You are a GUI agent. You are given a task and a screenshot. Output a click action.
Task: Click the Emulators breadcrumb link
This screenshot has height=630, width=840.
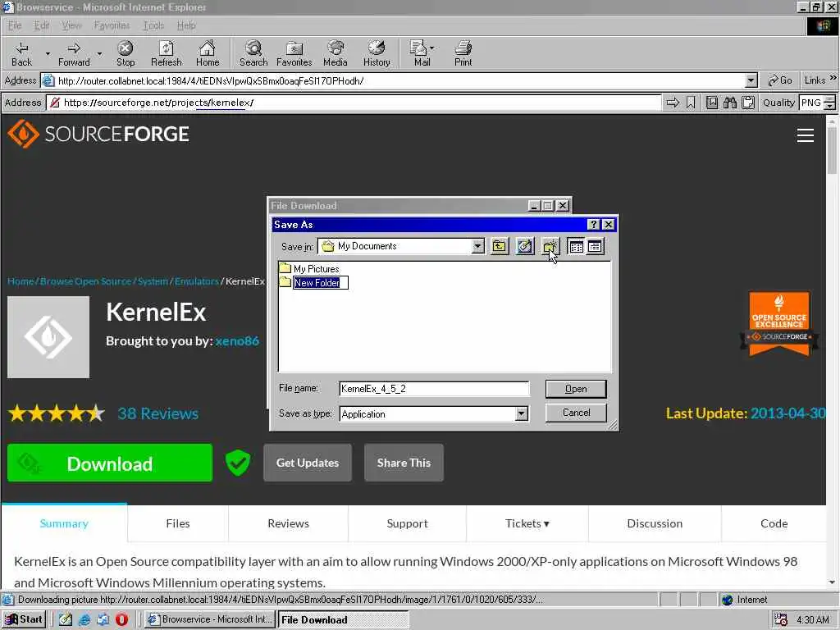197,281
